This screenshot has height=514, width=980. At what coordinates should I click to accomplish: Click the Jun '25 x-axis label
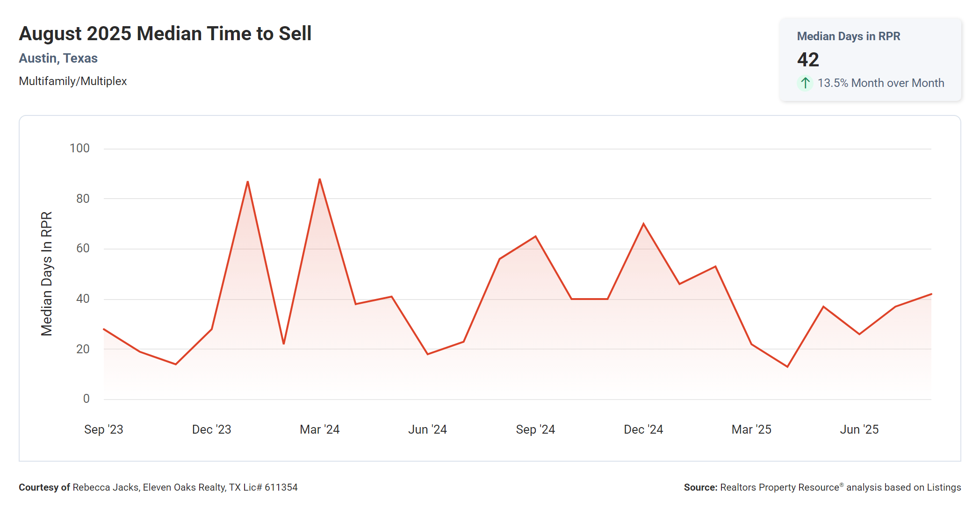tap(859, 429)
